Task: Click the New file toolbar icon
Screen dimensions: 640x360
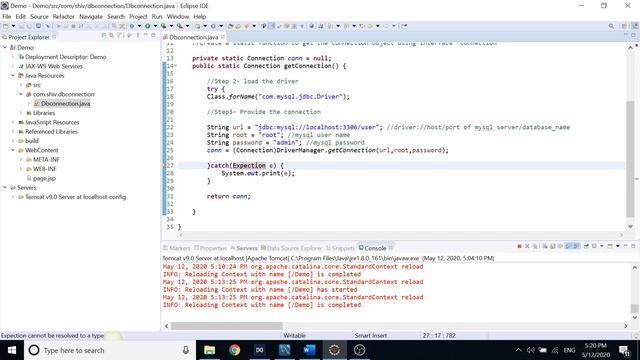Action: [x=6, y=26]
